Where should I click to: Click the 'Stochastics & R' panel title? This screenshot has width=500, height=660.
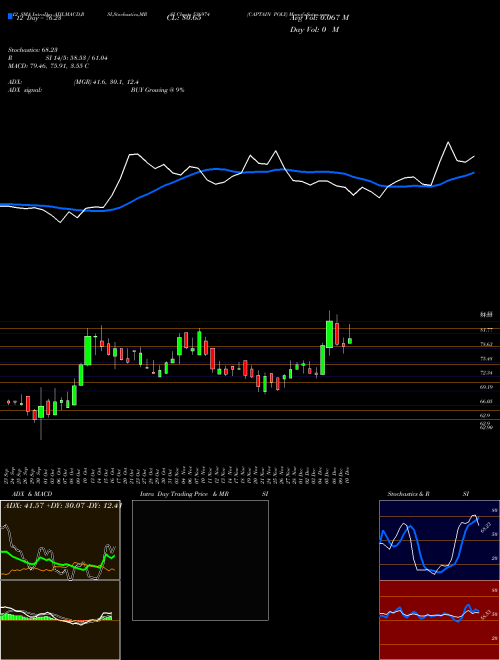[409, 494]
